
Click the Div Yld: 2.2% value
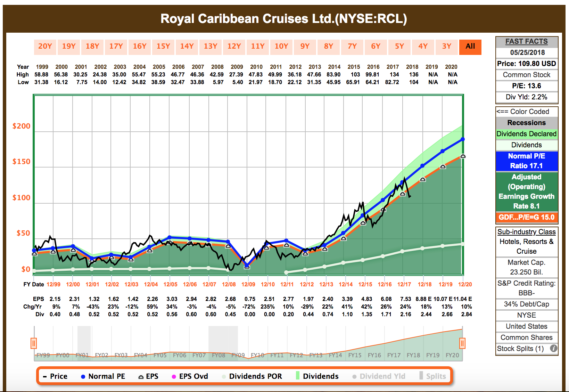(527, 97)
